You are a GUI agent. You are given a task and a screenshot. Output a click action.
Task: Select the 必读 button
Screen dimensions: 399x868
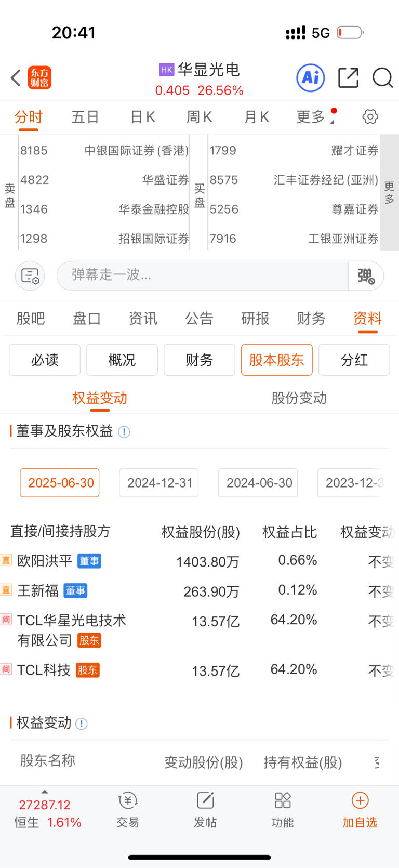[x=45, y=360]
